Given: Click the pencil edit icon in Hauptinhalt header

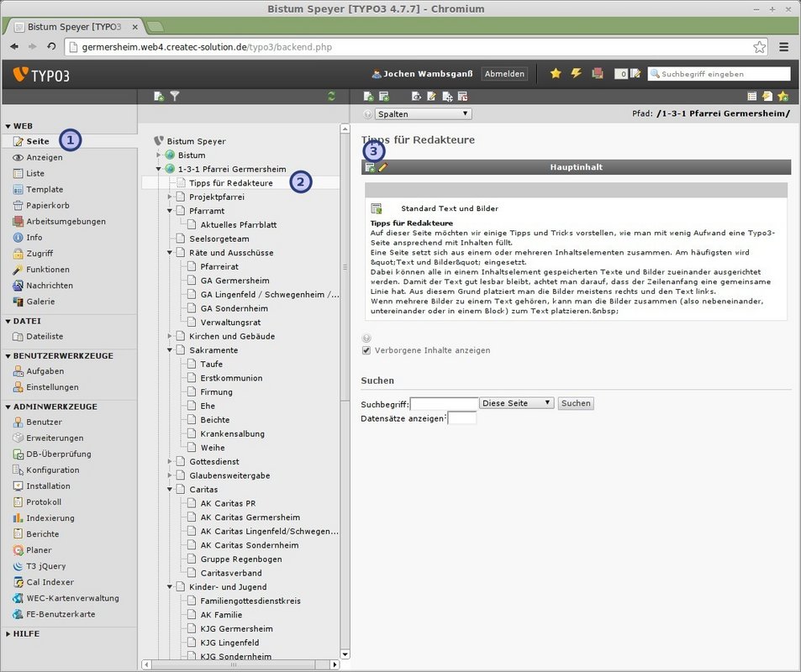Looking at the screenshot, I should pos(382,167).
